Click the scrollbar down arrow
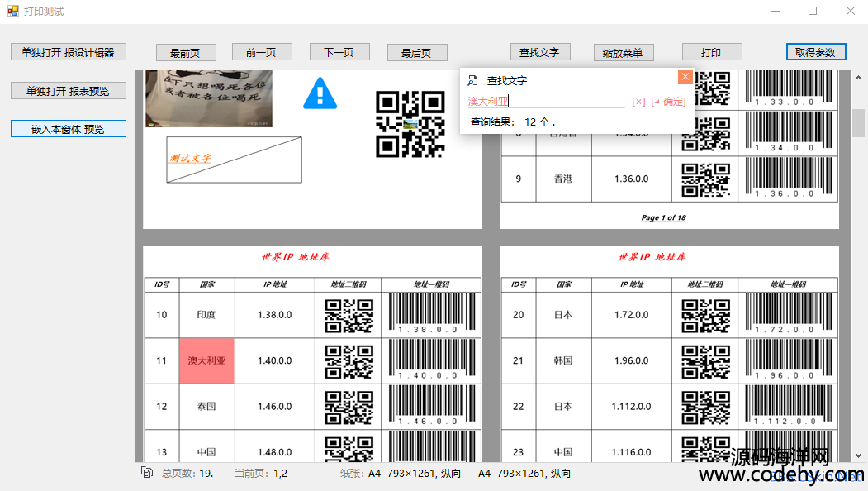Image resolution: width=868 pixels, height=491 pixels. click(858, 455)
